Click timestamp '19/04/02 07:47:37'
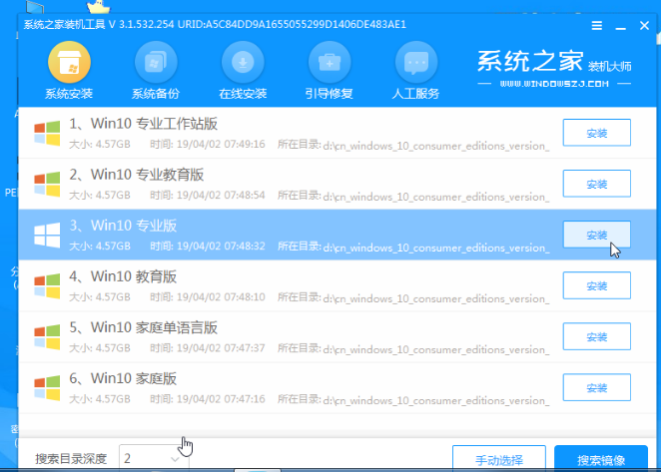 [x=221, y=349]
